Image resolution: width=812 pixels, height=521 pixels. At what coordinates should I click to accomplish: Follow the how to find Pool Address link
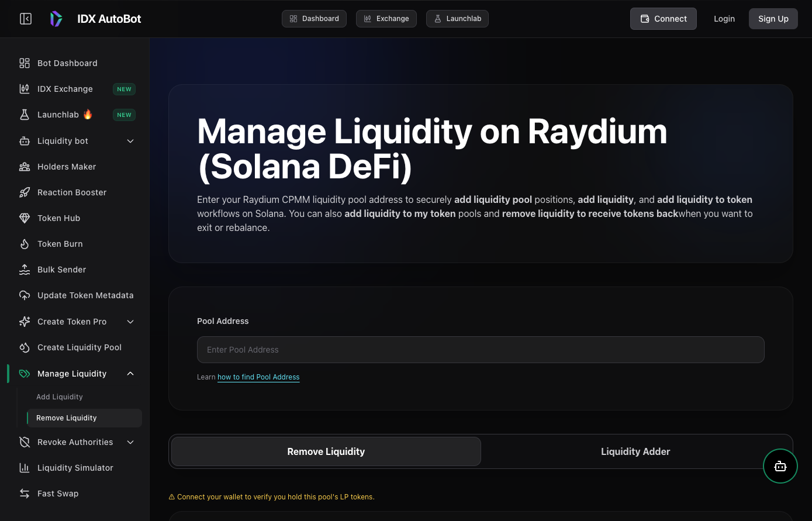point(258,377)
